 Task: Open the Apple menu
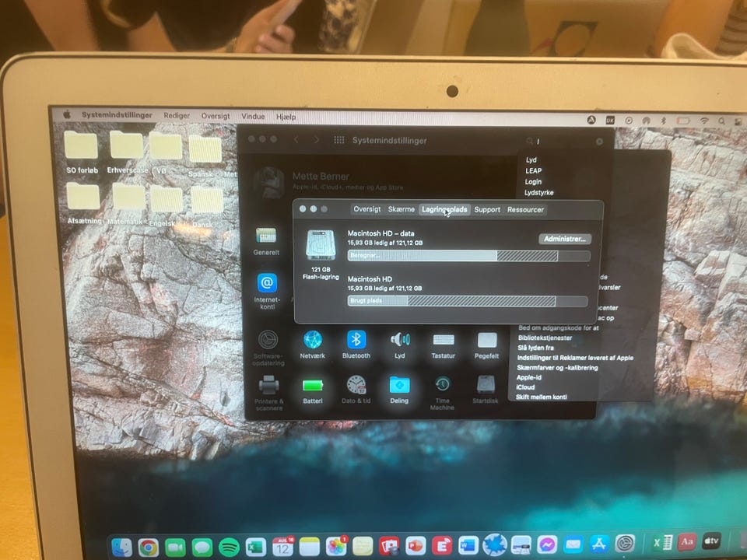pyautogui.click(x=67, y=114)
